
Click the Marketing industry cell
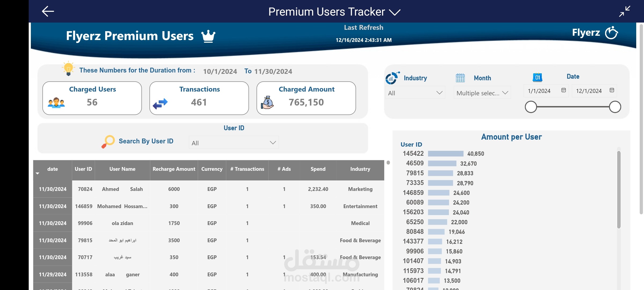[x=360, y=189]
